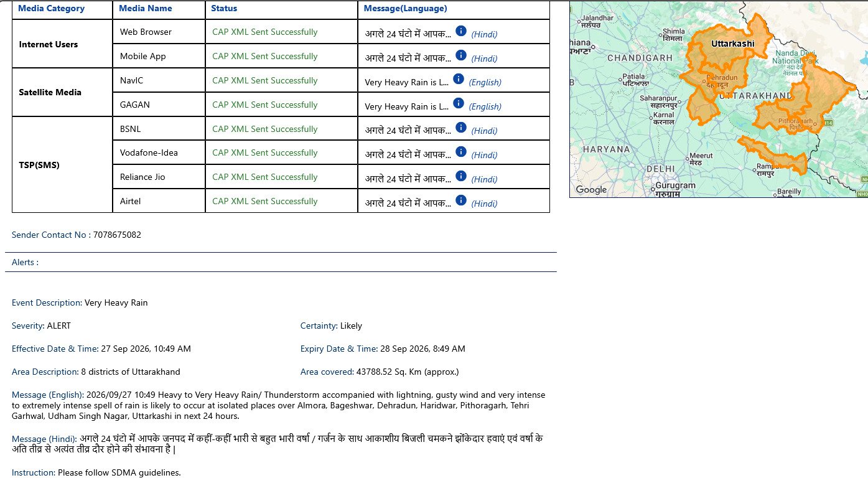Click the Media Category column header
Image resolution: width=868 pixels, height=488 pixels.
coord(51,9)
